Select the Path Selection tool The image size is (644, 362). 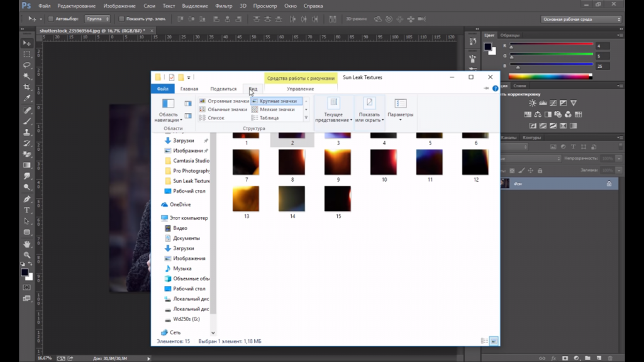point(26,221)
